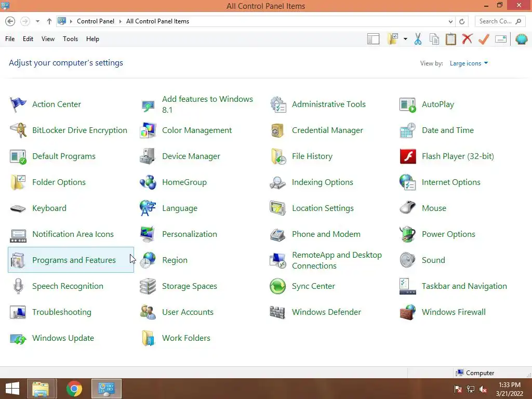Open the Date and Time calendar icon
532x399 pixels.
point(407,130)
